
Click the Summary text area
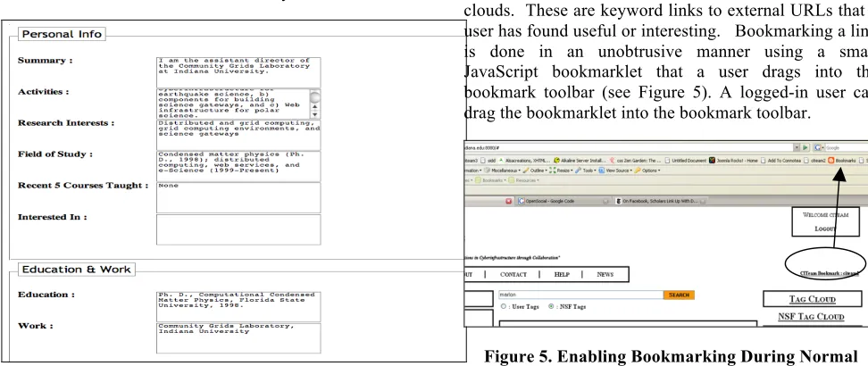click(238, 72)
